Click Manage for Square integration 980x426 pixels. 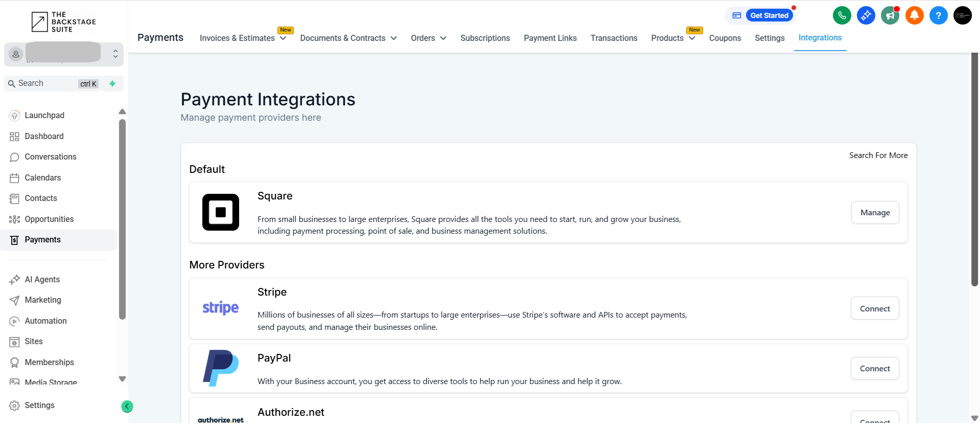click(x=875, y=213)
